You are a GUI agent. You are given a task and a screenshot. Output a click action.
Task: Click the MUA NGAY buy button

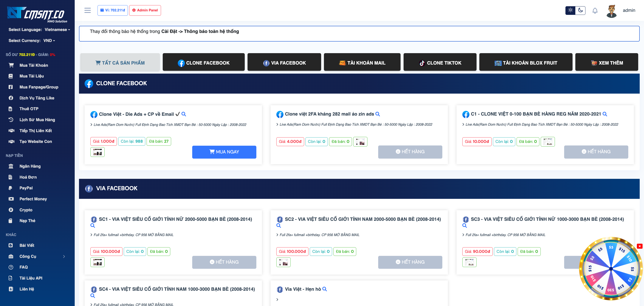tap(224, 152)
